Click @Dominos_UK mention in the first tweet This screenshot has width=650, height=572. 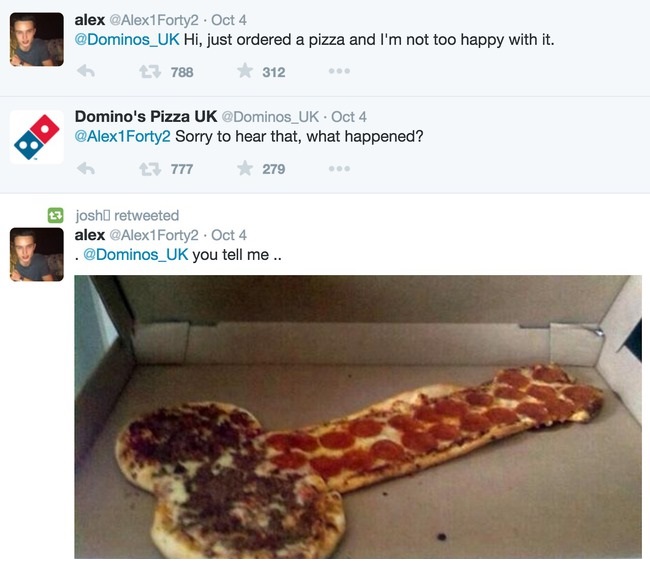pyautogui.click(x=127, y=40)
